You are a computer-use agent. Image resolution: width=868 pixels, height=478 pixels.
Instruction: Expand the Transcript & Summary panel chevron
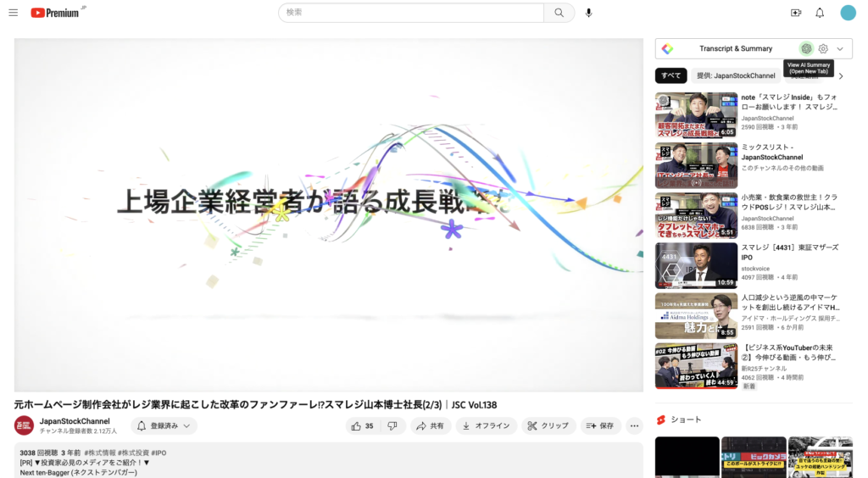tap(840, 49)
